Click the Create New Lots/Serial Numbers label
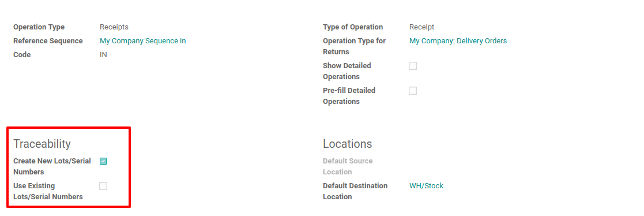This screenshot has width=644, height=216. point(52,166)
